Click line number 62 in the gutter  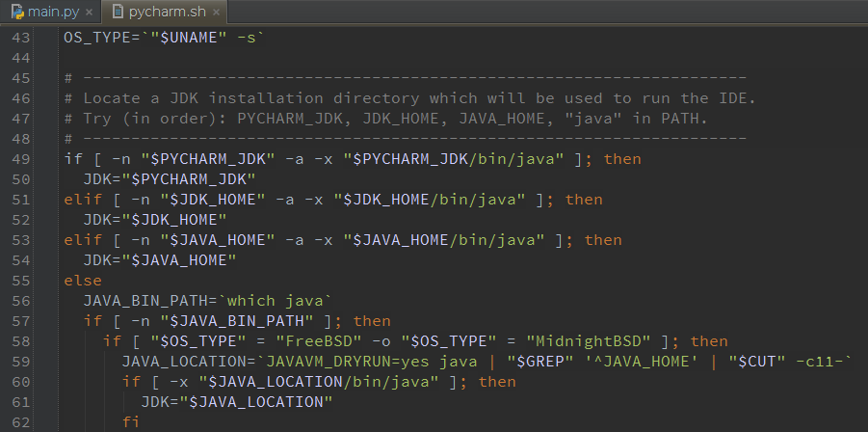point(20,422)
